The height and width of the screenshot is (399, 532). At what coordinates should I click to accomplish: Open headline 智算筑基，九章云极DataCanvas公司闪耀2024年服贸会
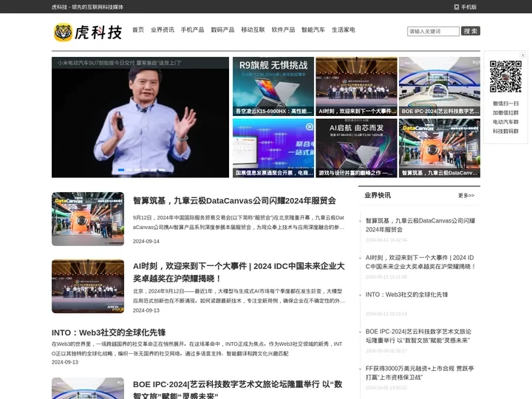[x=234, y=200]
